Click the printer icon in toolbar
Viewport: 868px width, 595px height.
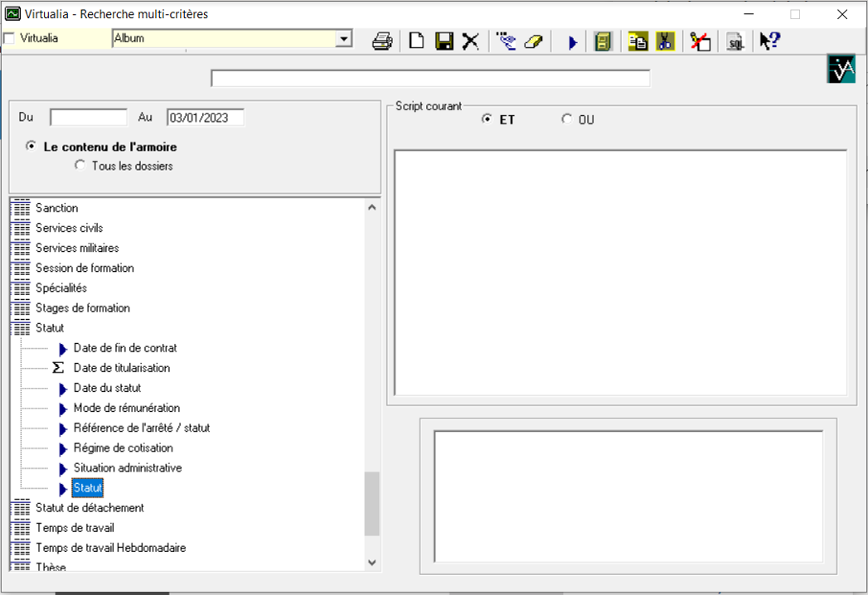[382, 41]
